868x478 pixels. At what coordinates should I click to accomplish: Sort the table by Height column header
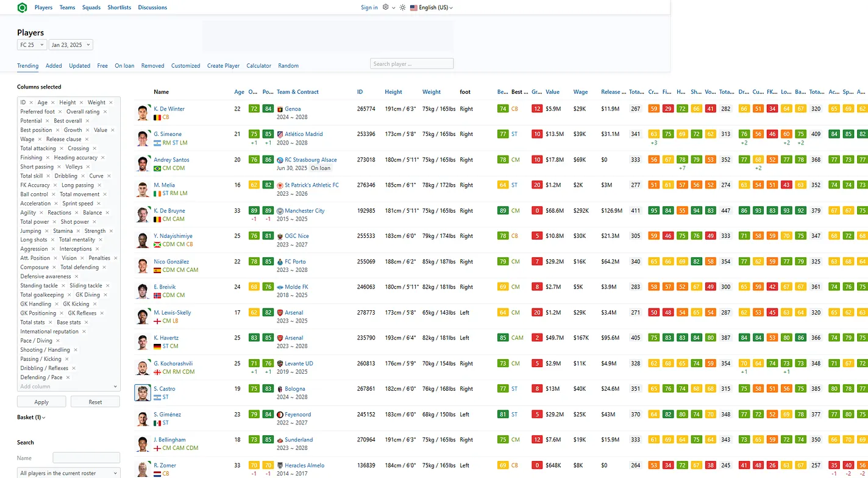pyautogui.click(x=393, y=92)
